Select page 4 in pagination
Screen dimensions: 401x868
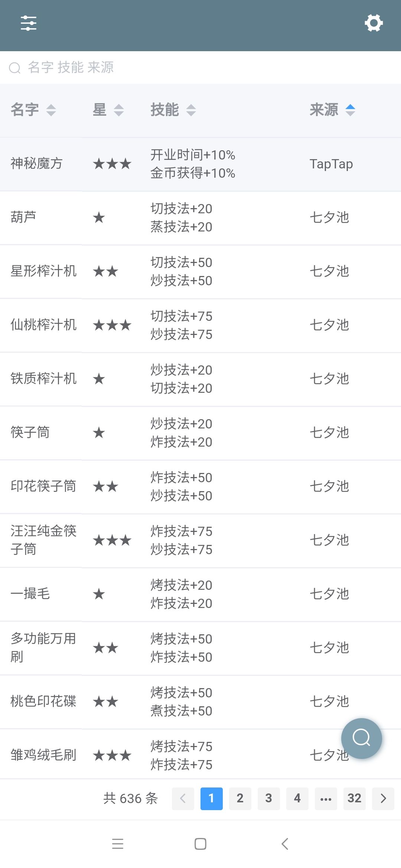297,798
